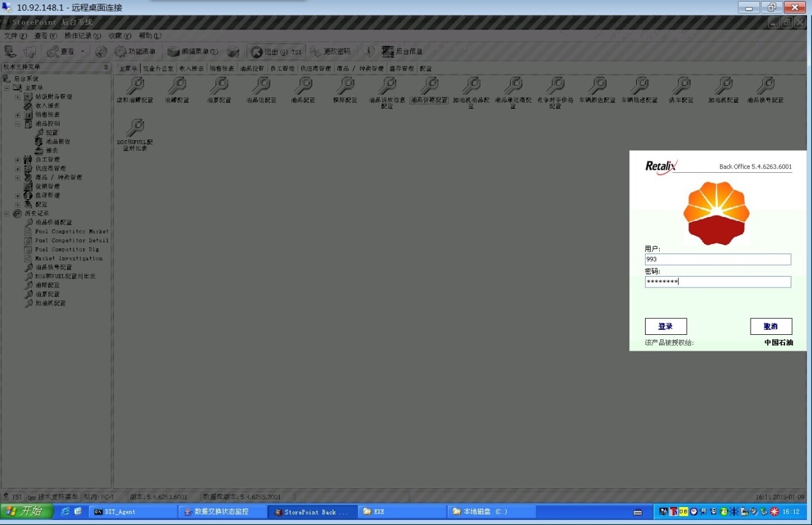This screenshot has width=812, height=525.
Task: Pin the 技术支持菜单 side panel
Action: [x=106, y=67]
